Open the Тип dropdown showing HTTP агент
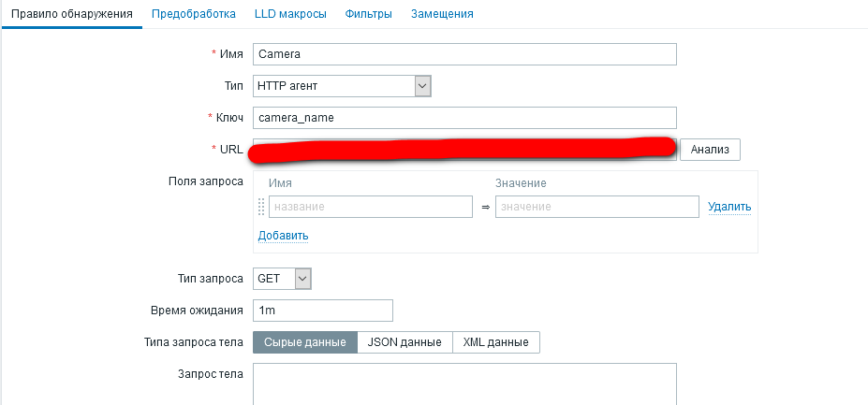The height and width of the screenshot is (405, 868). pos(342,86)
